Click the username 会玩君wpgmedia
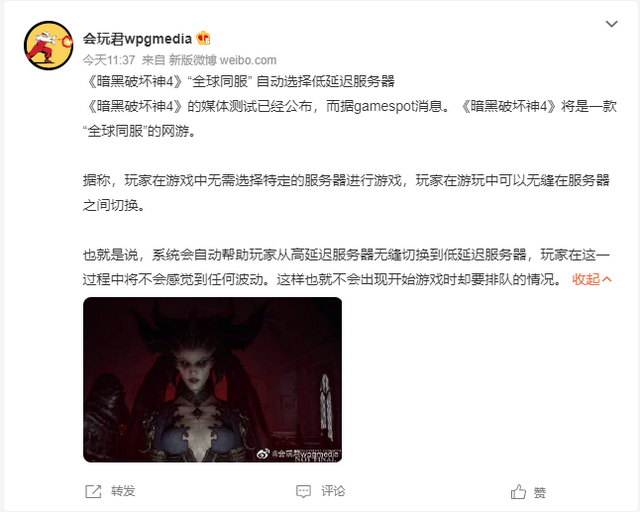Screen dimensions: 640x512 137,39
